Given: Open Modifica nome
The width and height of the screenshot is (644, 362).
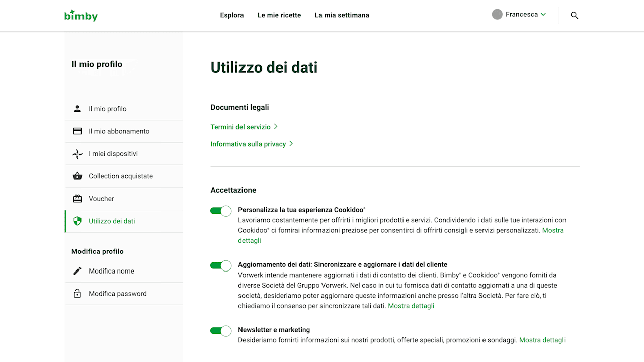Looking at the screenshot, I should [124, 271].
